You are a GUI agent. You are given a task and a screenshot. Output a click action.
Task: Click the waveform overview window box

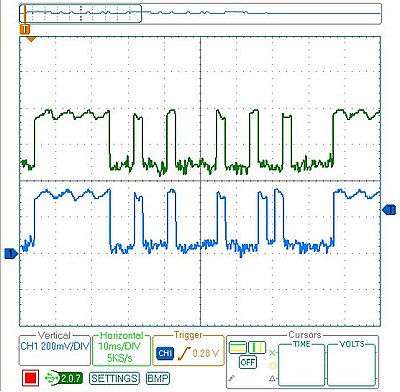coord(80,13)
